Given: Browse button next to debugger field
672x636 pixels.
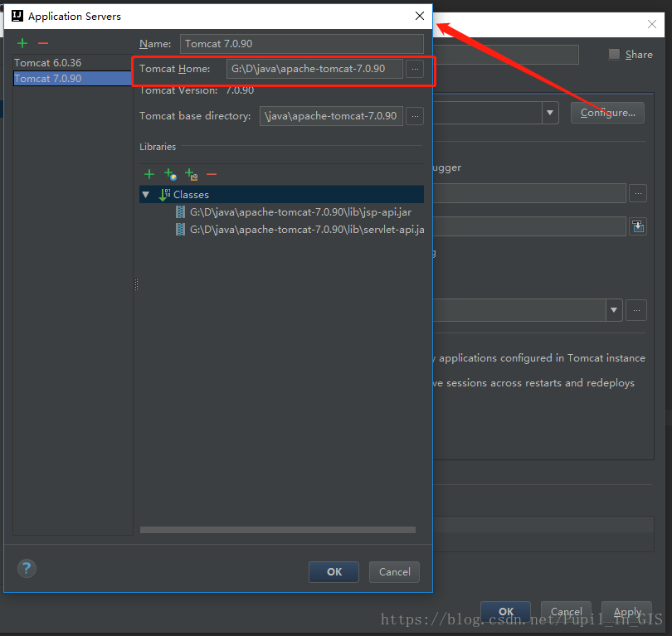Looking at the screenshot, I should (x=638, y=193).
